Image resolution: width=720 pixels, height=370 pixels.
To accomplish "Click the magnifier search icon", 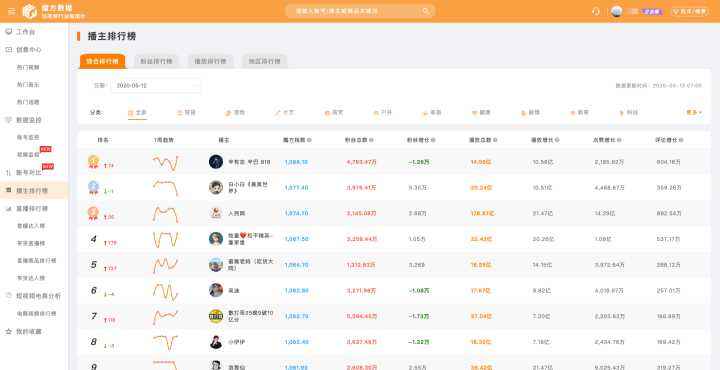I will [x=426, y=11].
